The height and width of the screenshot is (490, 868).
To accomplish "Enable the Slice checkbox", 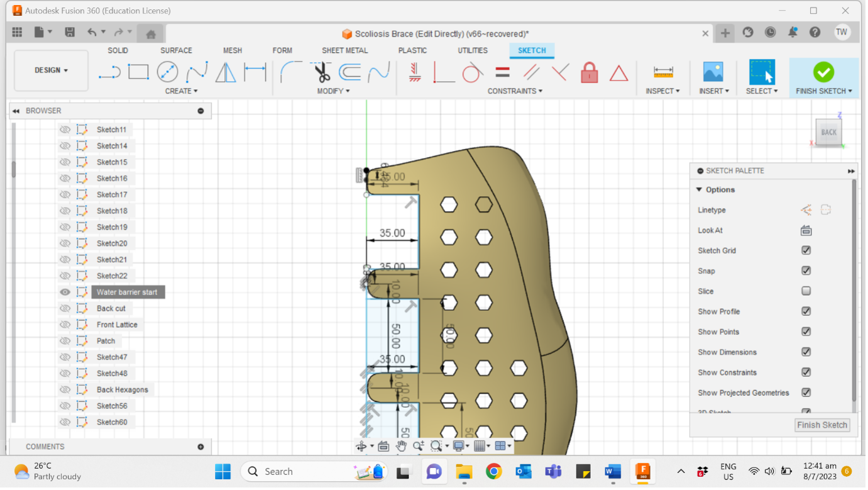I will 806,291.
